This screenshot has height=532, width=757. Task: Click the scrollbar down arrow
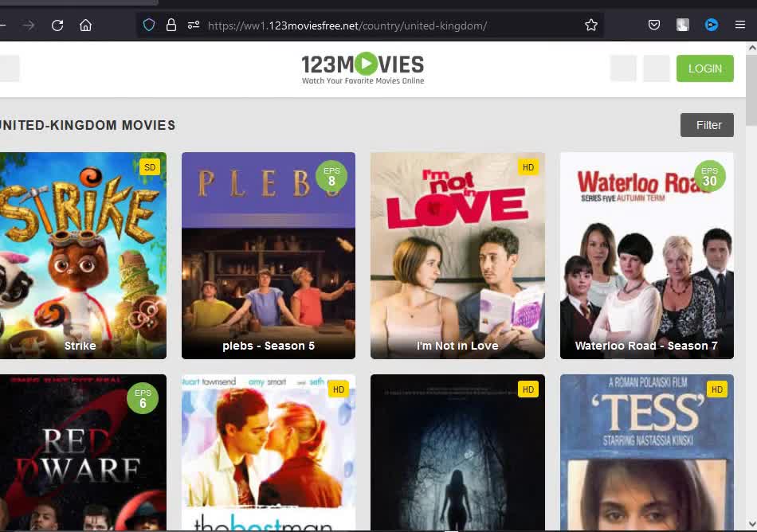[751, 524]
